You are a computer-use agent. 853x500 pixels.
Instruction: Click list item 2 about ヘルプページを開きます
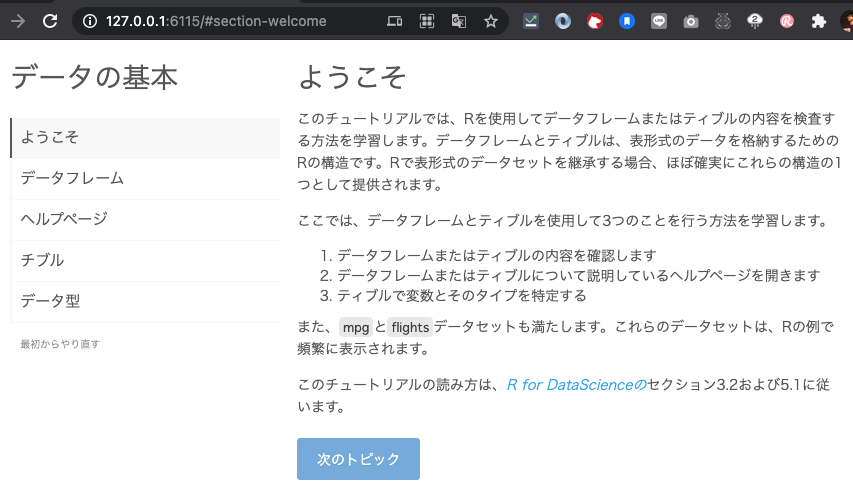[578, 275]
